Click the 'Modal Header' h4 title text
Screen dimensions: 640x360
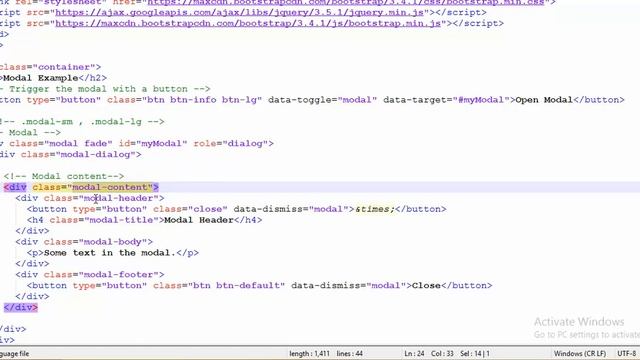199,220
